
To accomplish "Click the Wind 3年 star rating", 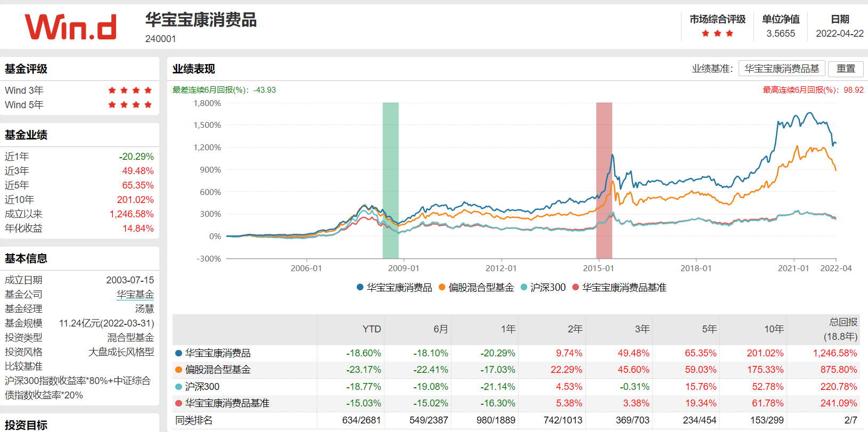I will point(130,91).
